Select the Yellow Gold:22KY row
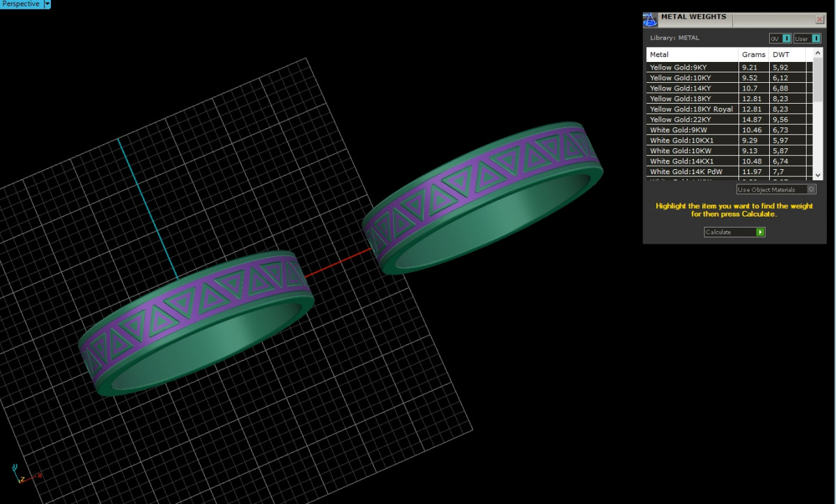The image size is (836, 504). pyautogui.click(x=729, y=120)
